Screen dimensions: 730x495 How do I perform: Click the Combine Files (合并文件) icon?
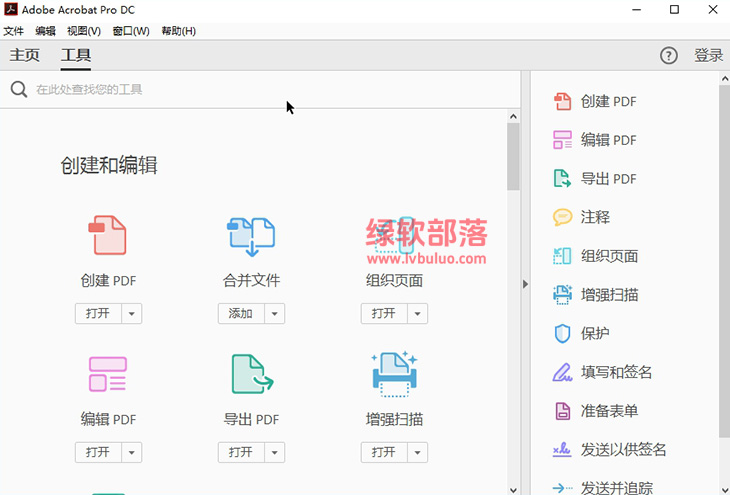(x=251, y=237)
